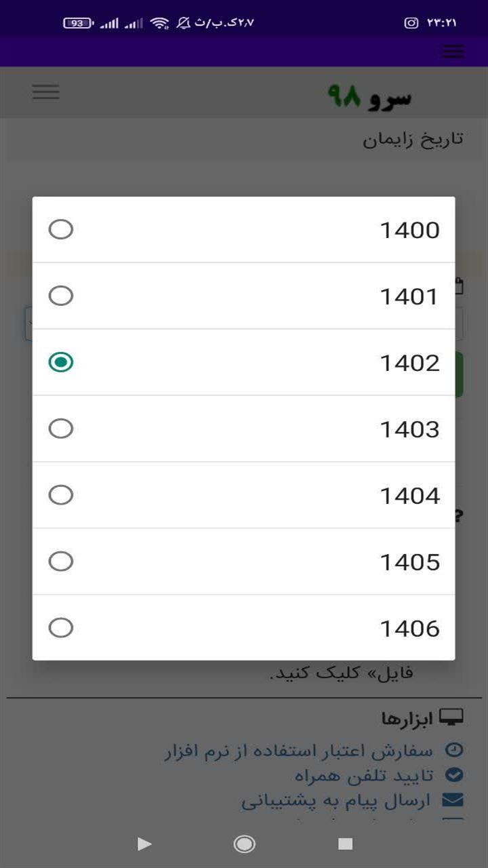Choose the 1406 radio button
The width and height of the screenshot is (488, 868).
click(x=61, y=628)
